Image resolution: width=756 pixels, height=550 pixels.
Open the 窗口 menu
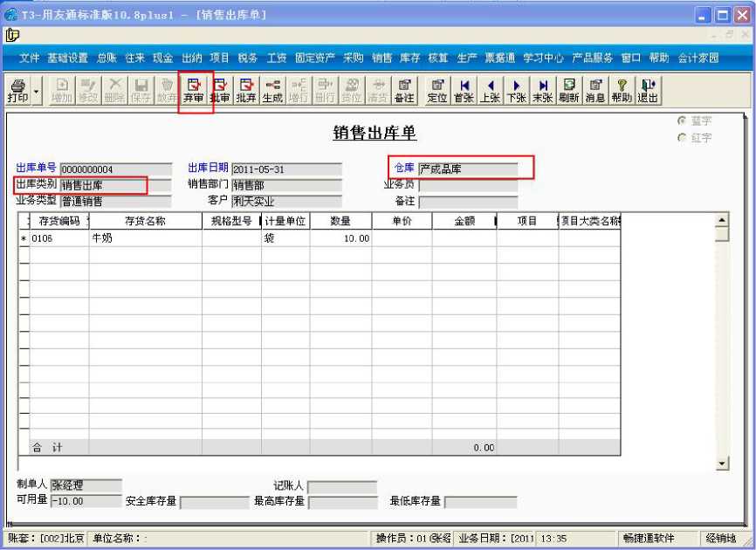630,58
